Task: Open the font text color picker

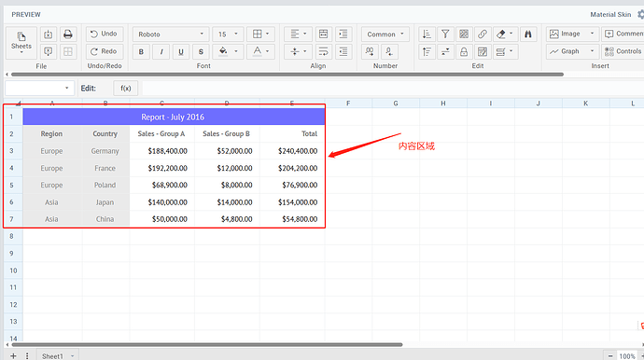Action: [260, 51]
